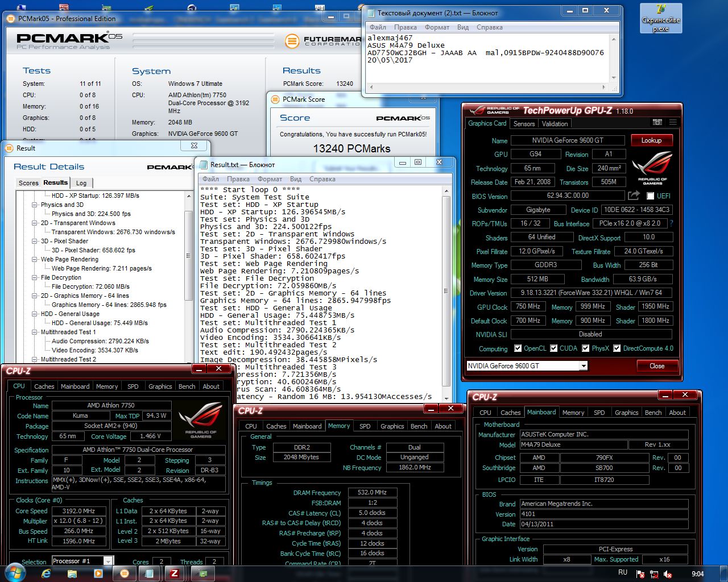Open the Processor #1 selection dropdown
The width and height of the screenshot is (728, 582).
click(109, 561)
